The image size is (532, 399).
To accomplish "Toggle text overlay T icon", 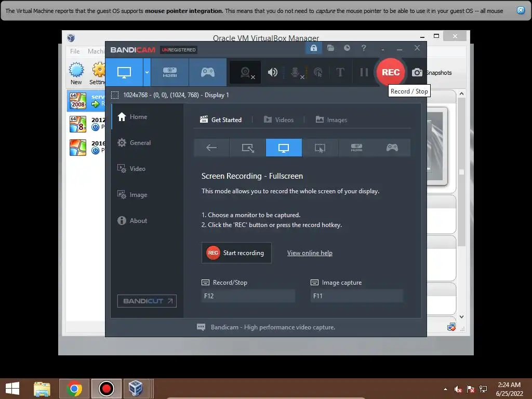I will click(x=340, y=72).
